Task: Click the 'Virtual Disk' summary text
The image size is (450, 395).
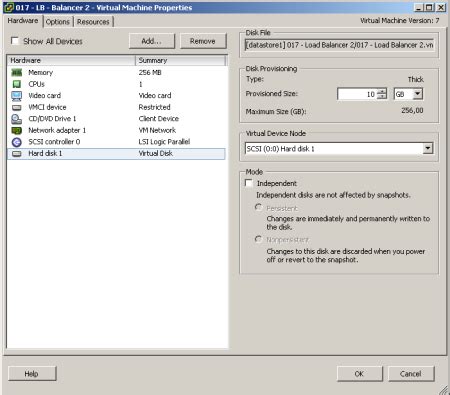Action: coord(156,154)
